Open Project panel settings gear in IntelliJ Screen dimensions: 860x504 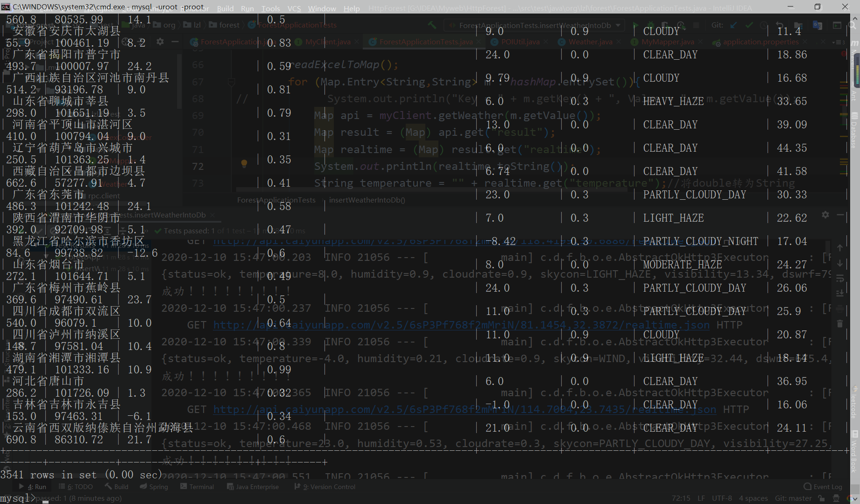tap(160, 42)
